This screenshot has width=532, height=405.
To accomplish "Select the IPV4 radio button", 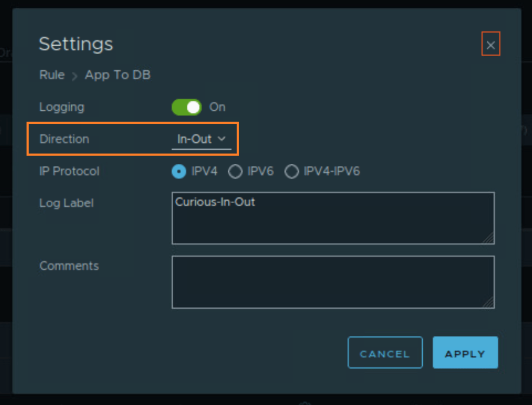I will tap(178, 172).
